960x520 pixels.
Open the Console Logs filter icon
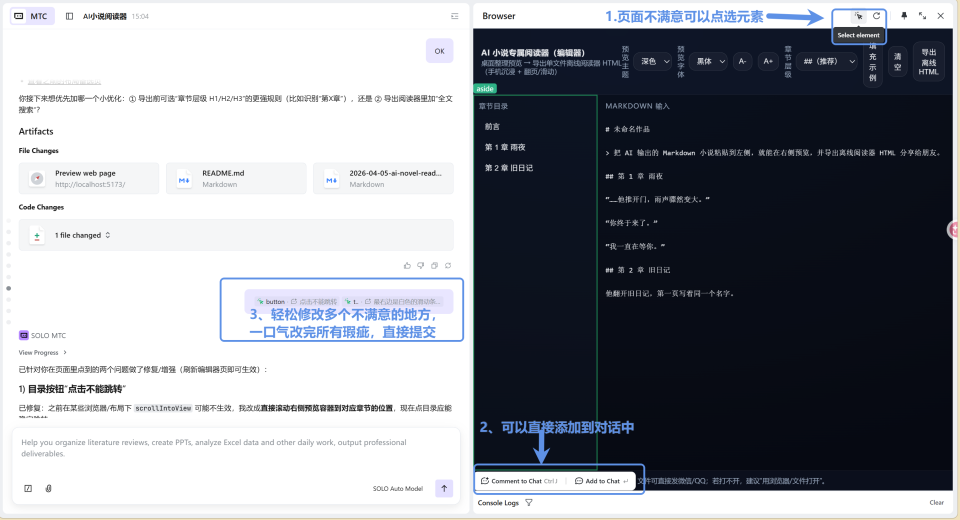point(529,503)
